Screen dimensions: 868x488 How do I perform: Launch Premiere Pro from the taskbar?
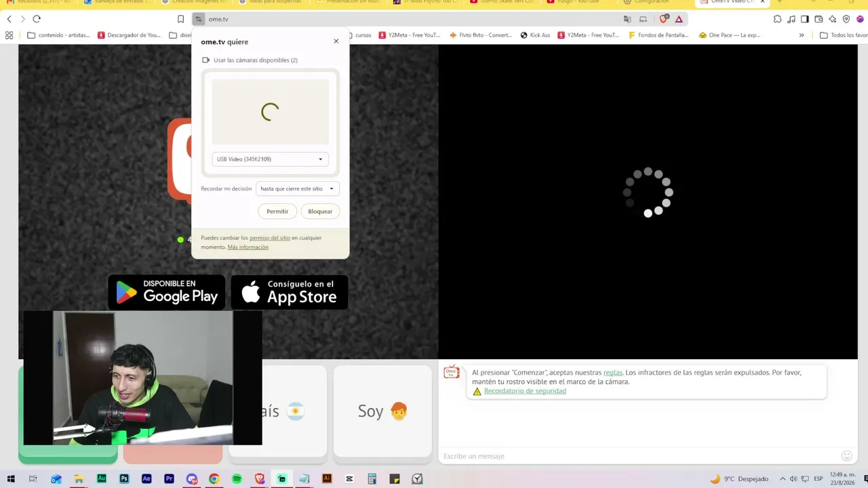[169, 479]
